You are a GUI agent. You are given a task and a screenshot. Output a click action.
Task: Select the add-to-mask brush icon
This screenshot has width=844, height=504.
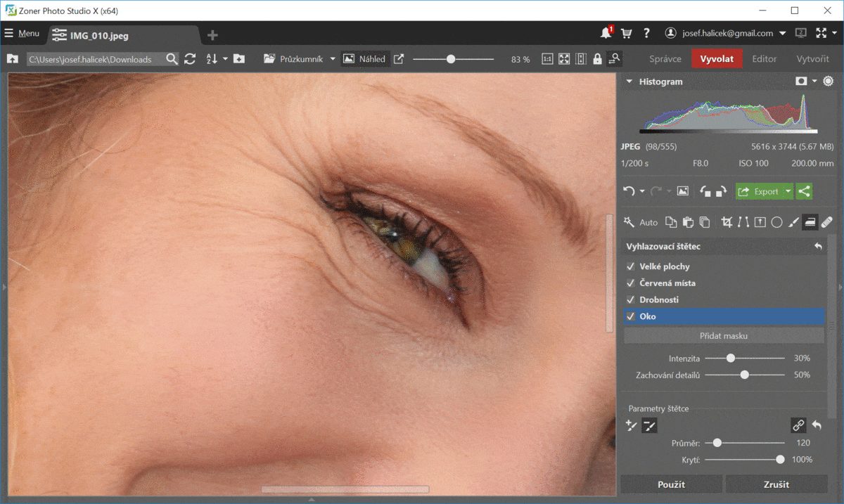tap(632, 425)
